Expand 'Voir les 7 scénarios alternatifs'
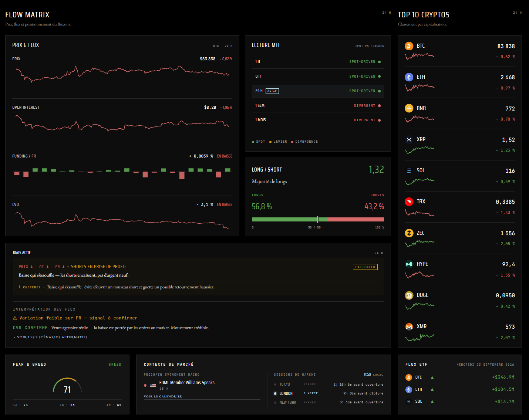Screen dimensions: 529x420 coord(50,337)
